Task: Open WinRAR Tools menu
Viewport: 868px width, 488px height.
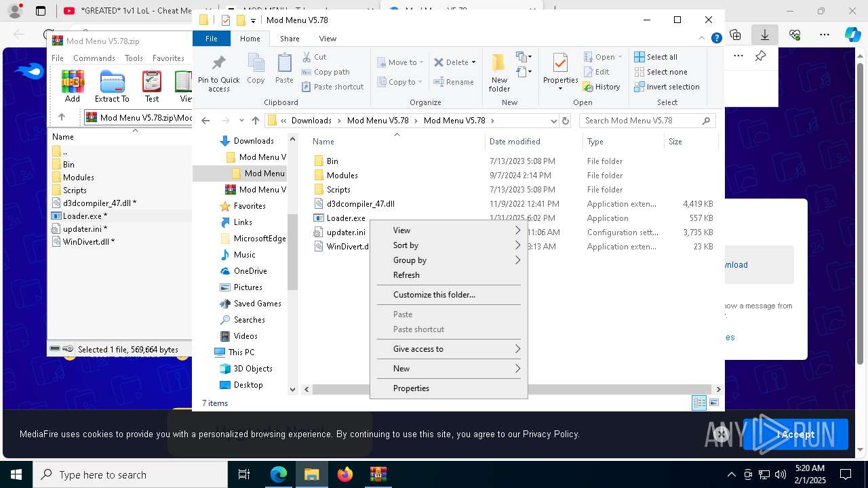Action: click(x=134, y=58)
